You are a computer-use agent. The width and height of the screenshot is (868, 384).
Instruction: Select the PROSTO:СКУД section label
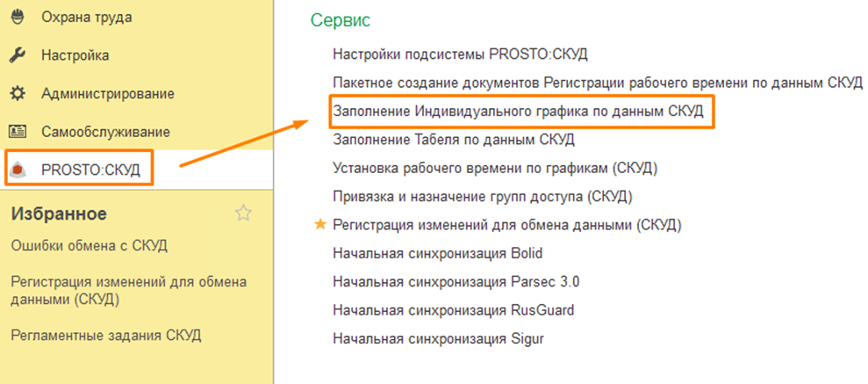(90, 170)
